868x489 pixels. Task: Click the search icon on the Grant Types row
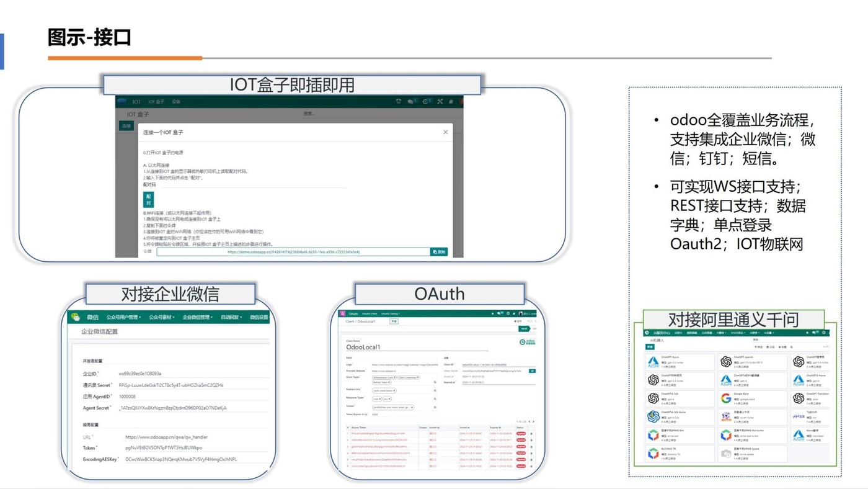click(435, 382)
